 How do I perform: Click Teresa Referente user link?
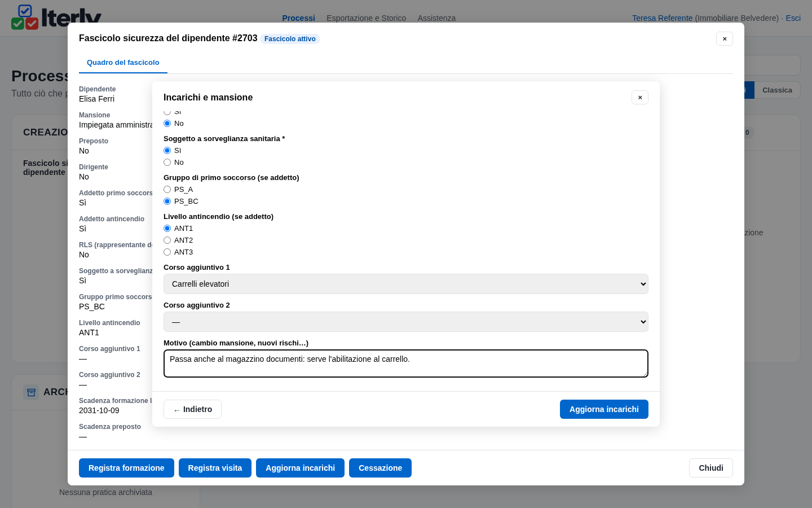pos(662,18)
